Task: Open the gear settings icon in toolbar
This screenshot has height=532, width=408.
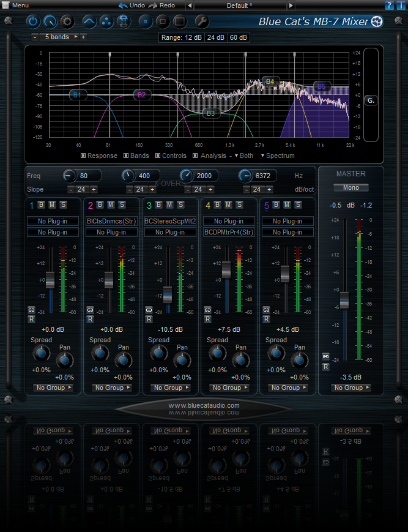Action: coord(67,21)
